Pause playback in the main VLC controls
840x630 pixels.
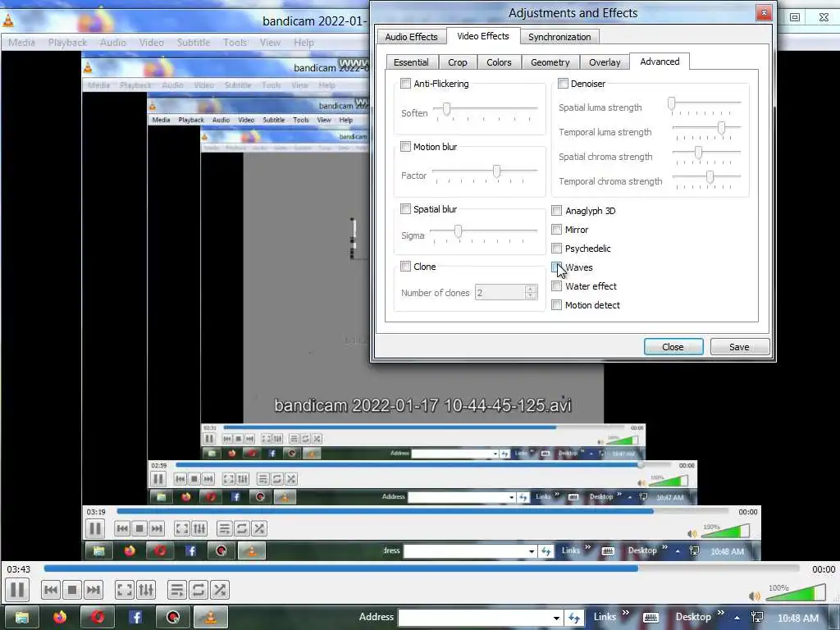17,590
